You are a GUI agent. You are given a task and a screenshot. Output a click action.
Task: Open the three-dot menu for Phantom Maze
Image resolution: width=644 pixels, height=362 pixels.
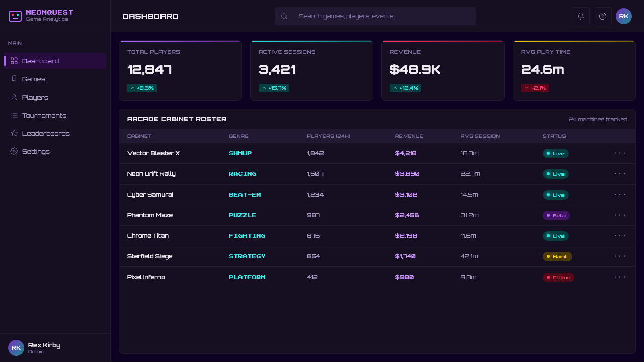[620, 215]
